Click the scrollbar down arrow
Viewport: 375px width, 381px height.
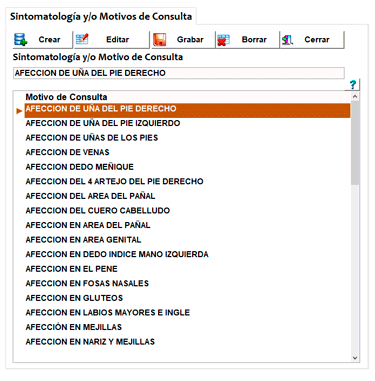355,358
